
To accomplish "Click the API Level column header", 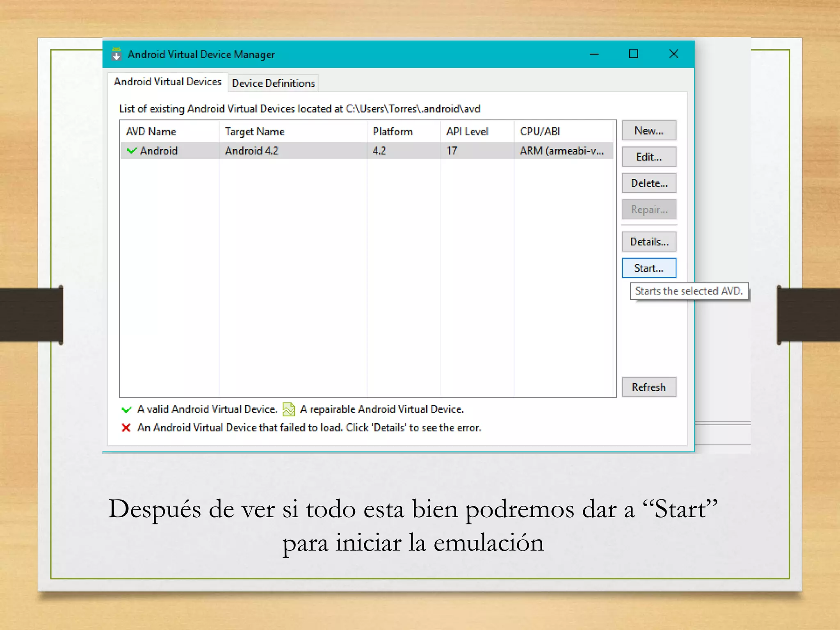I will (x=477, y=131).
